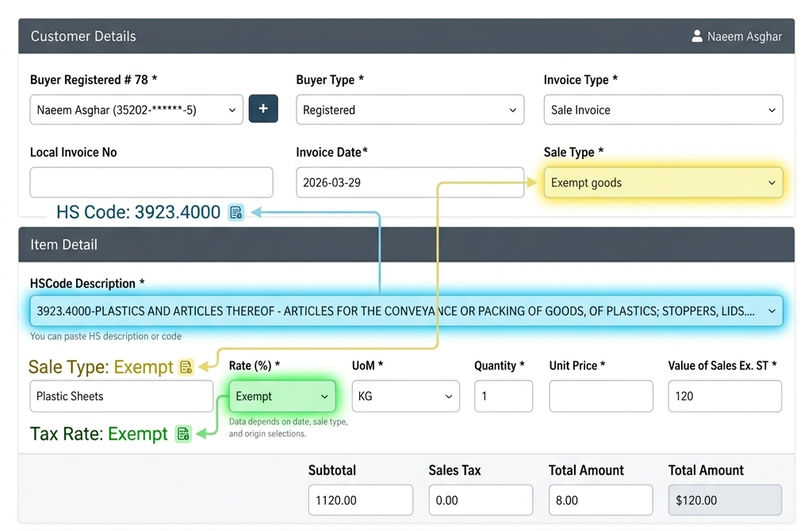Open the Rate (%) Exempt dropdown

pos(282,396)
